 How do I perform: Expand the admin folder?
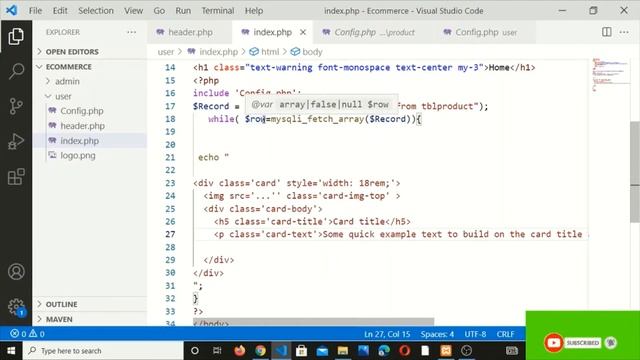tap(90, 81)
